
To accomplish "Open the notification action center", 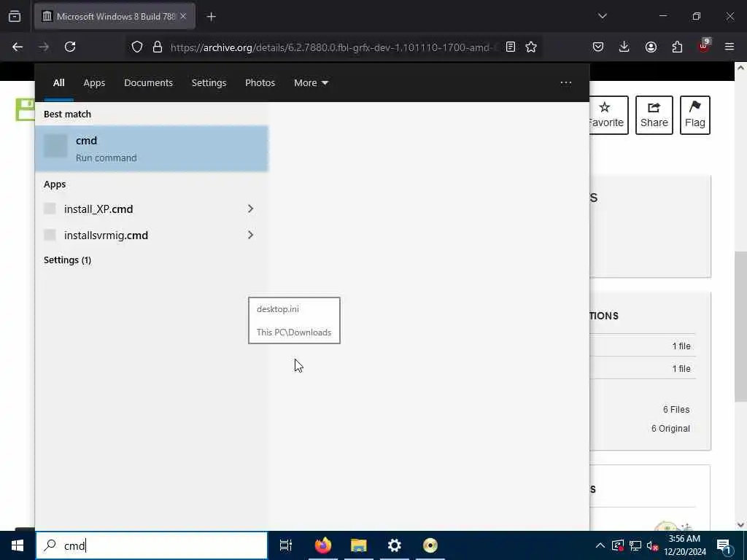I will click(x=724, y=545).
